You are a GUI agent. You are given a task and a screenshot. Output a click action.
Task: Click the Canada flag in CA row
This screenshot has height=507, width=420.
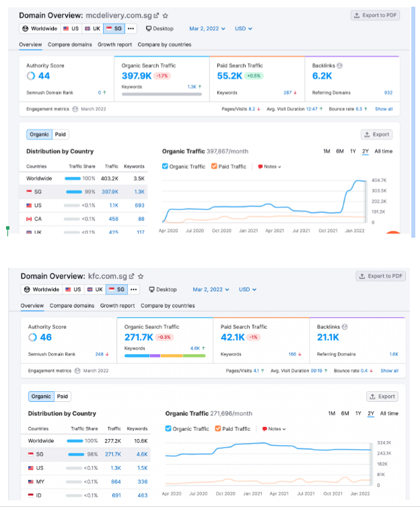(x=29, y=219)
